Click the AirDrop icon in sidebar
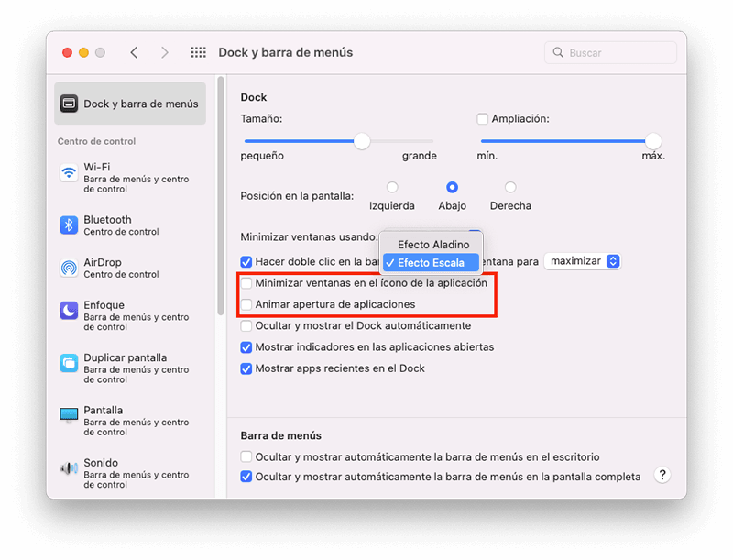Image resolution: width=733 pixels, height=560 pixels. [69, 268]
